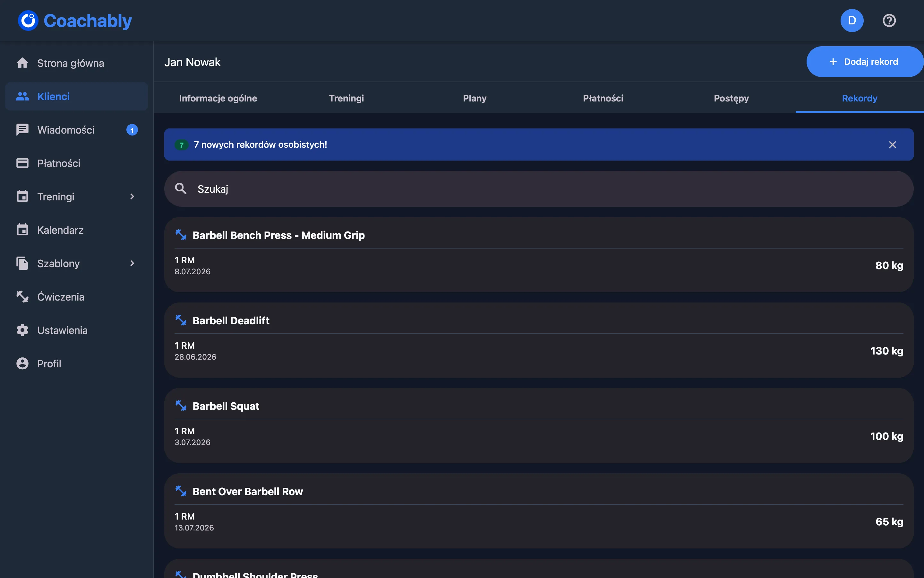This screenshot has height=578, width=924.
Task: Click the 130 kg deadlift value
Action: point(886,351)
